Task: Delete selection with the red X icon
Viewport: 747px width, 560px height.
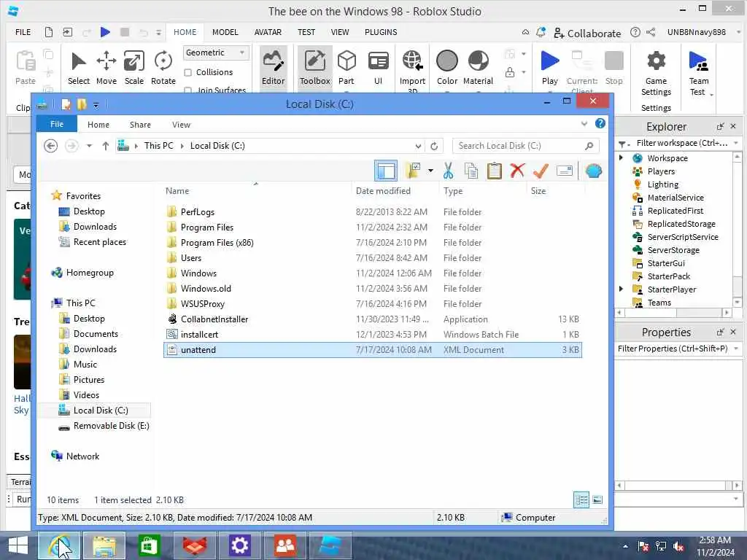Action: (x=517, y=170)
